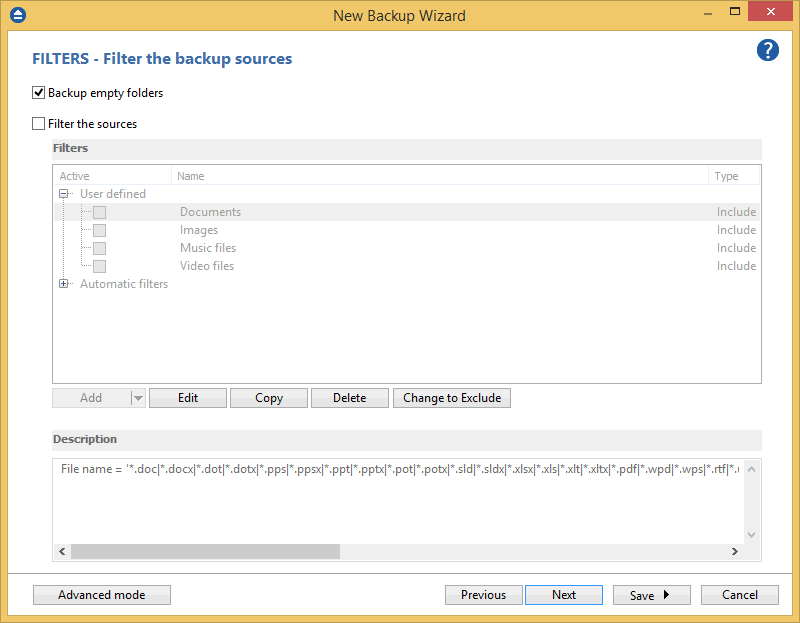
Task: Expand the Automatic filters group
Action: [x=65, y=284]
